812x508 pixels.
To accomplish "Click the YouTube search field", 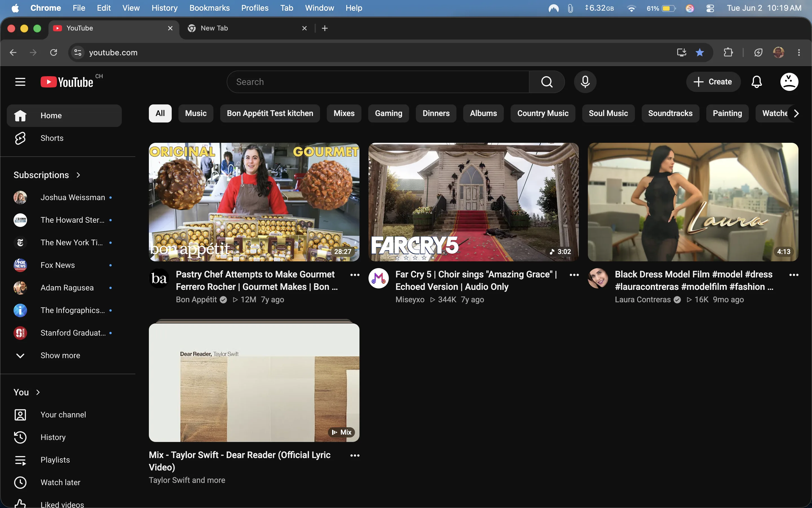I will point(378,82).
